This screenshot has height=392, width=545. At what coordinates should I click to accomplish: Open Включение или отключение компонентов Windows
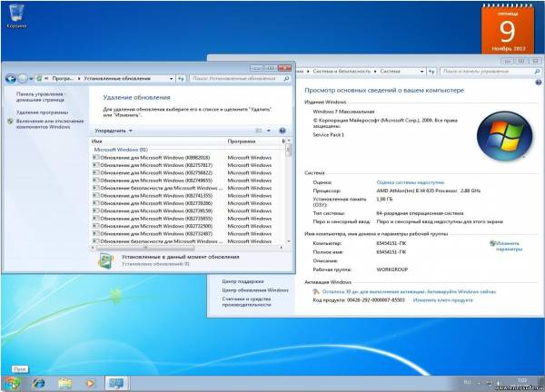(50, 124)
